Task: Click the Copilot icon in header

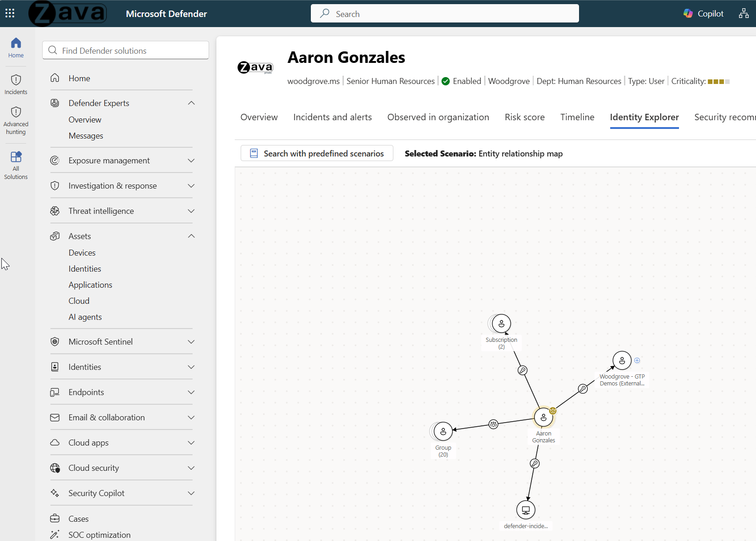Action: coord(688,14)
